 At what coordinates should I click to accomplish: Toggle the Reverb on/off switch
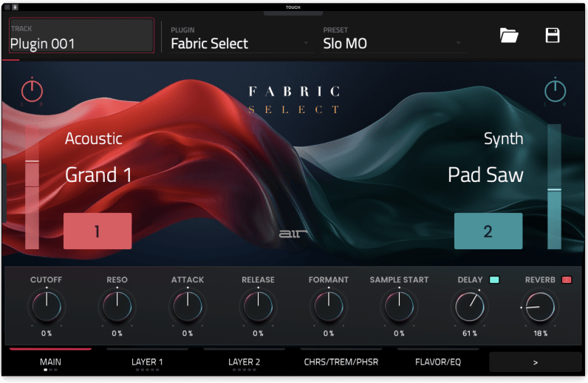click(x=567, y=280)
